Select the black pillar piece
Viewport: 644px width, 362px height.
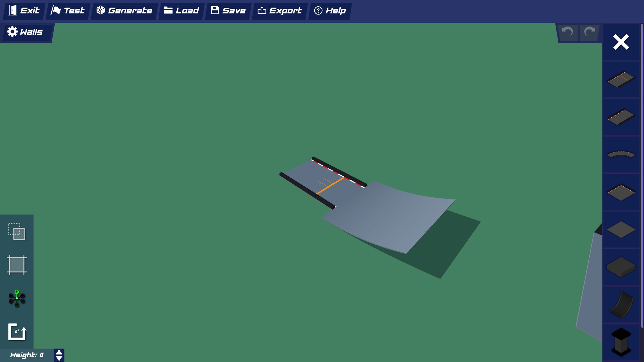621,342
